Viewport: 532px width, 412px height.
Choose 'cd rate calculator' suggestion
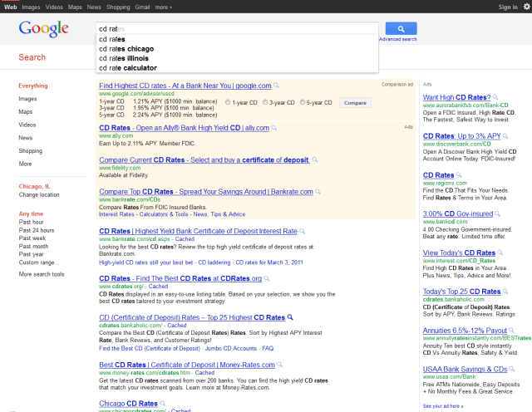(237, 68)
